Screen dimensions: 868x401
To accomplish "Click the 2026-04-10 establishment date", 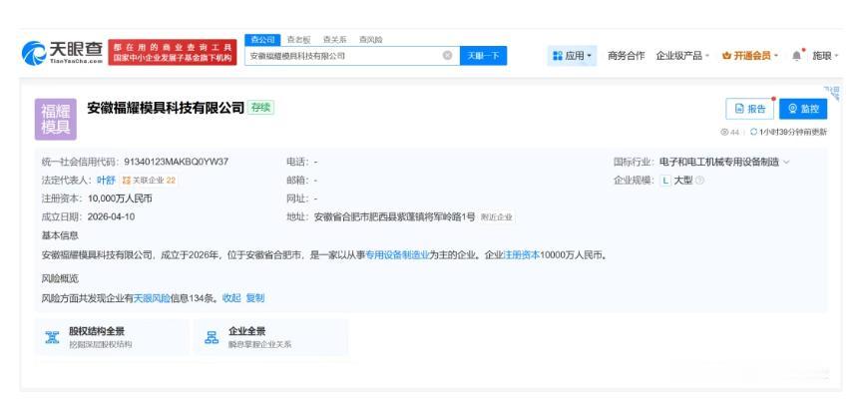I will (x=111, y=216).
